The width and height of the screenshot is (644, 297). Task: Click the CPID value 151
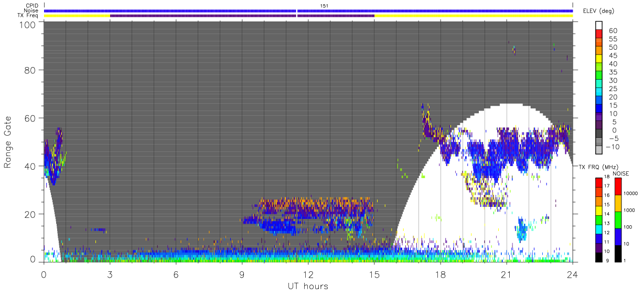pyautogui.click(x=324, y=6)
